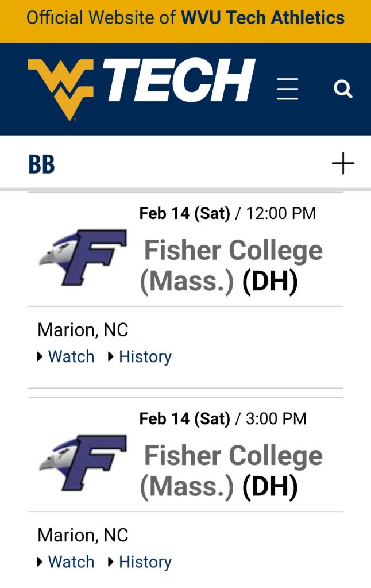Viewport: 371px width, 588px height.
Task: Click Marion, NC location under 3:00 PM game
Action: pyautogui.click(x=83, y=535)
